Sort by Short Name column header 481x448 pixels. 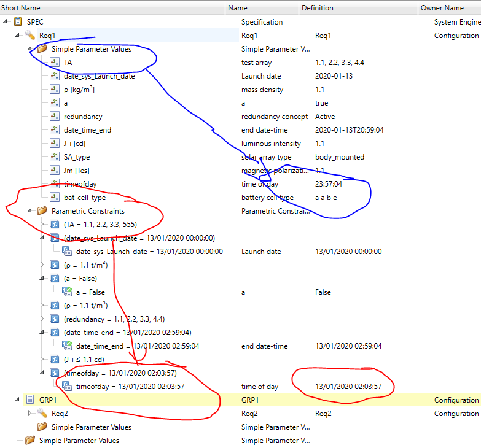click(112, 7)
